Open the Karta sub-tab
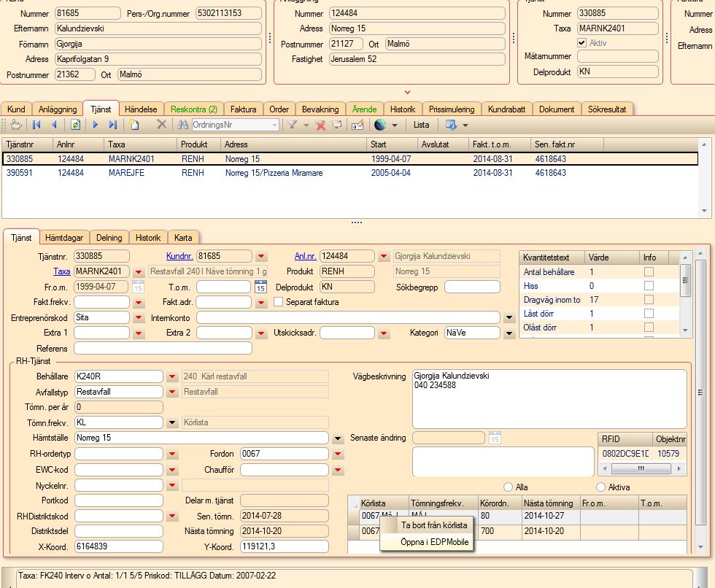 pyautogui.click(x=183, y=238)
